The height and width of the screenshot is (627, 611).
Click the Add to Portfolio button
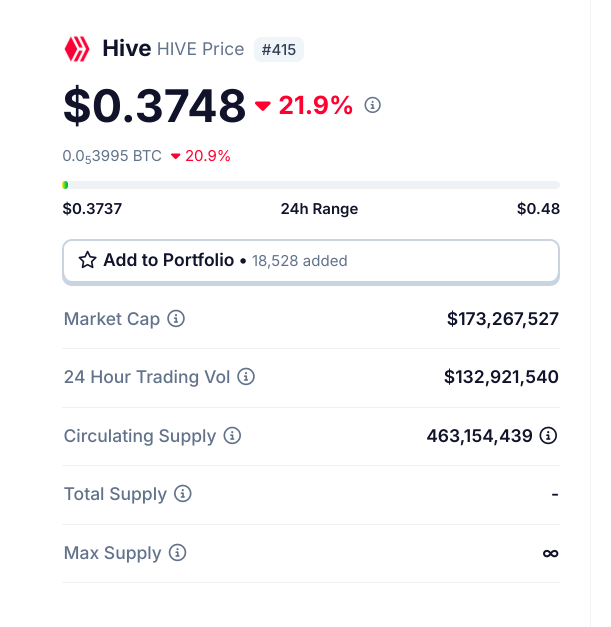click(311, 262)
